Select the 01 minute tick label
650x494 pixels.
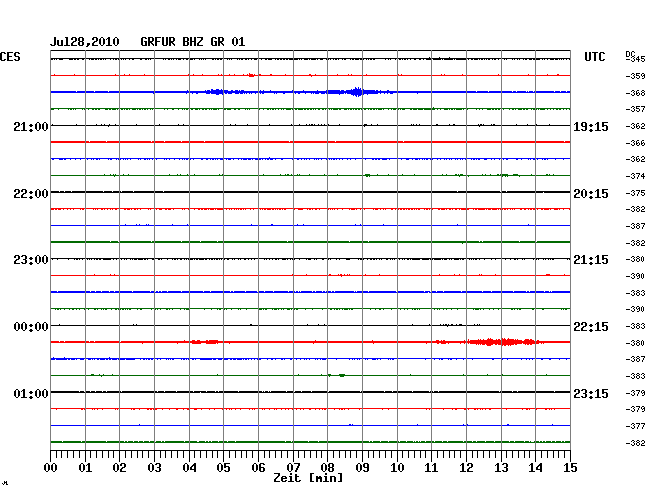pyautogui.click(x=85, y=467)
